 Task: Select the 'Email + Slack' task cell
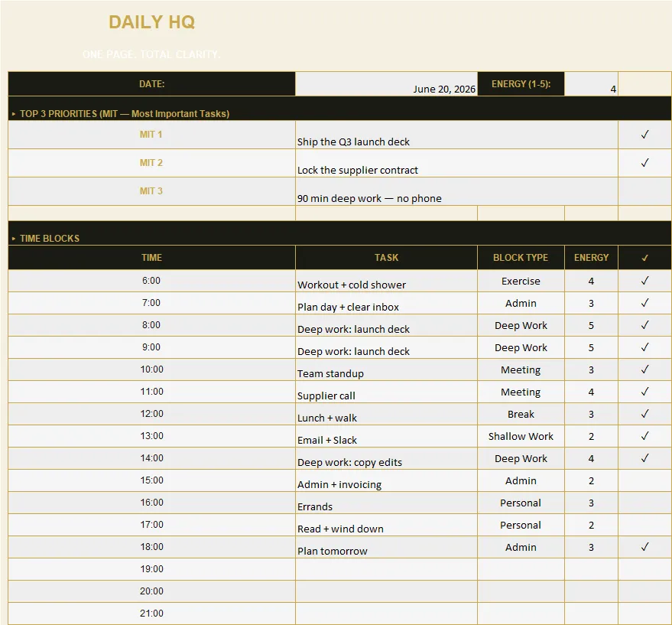386,436
